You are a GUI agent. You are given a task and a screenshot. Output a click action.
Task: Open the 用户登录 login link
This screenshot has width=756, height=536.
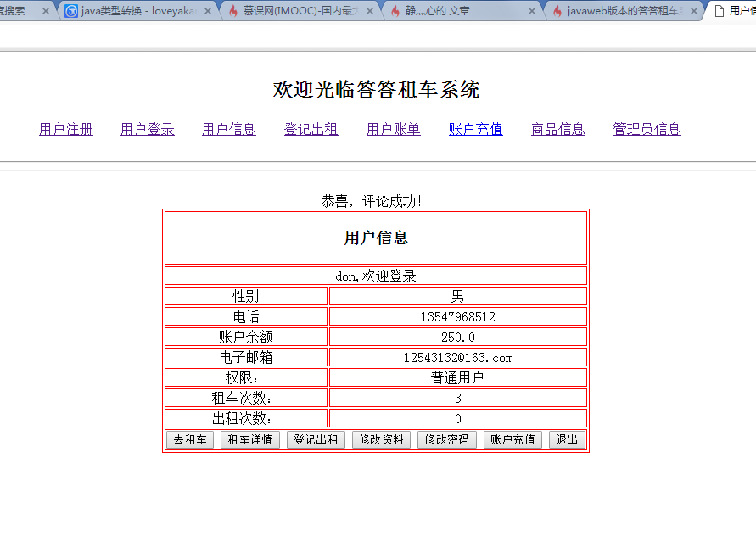(x=147, y=128)
